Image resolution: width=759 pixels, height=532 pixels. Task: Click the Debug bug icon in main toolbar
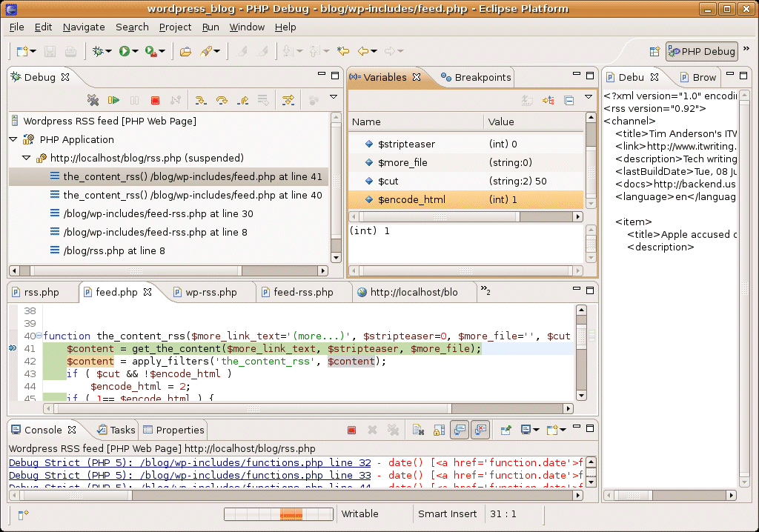[99, 51]
